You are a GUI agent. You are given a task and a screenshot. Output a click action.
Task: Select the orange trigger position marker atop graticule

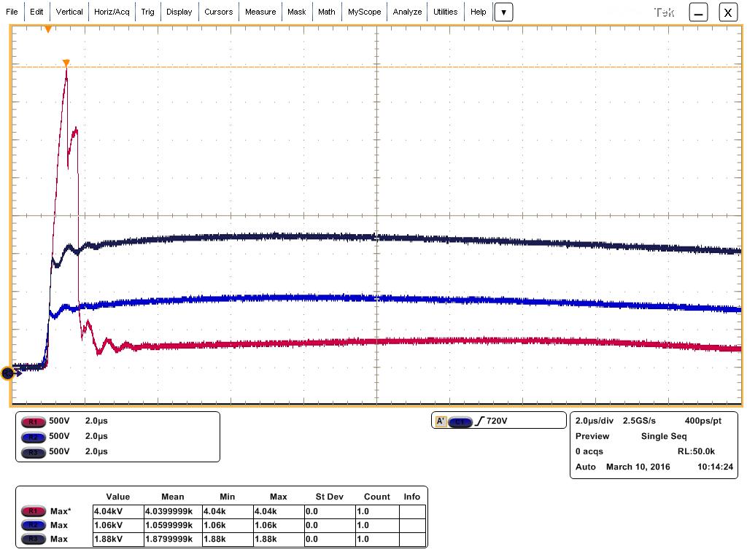tap(48, 29)
